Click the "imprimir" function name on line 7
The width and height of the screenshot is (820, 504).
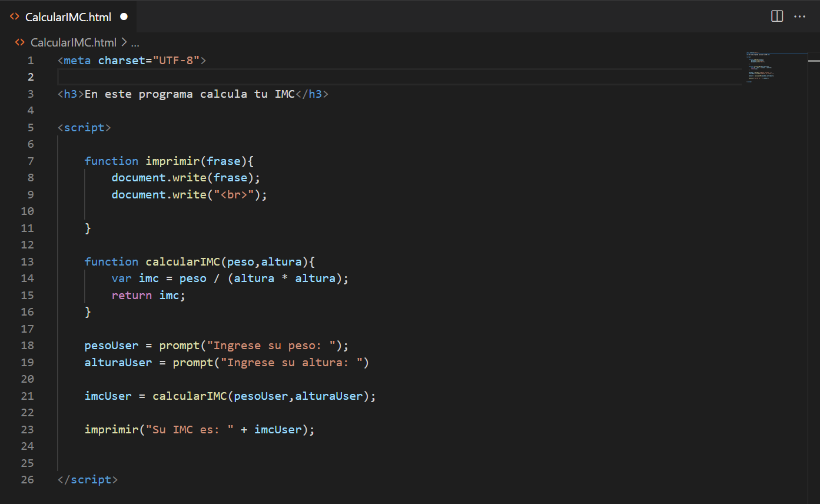pyautogui.click(x=173, y=161)
